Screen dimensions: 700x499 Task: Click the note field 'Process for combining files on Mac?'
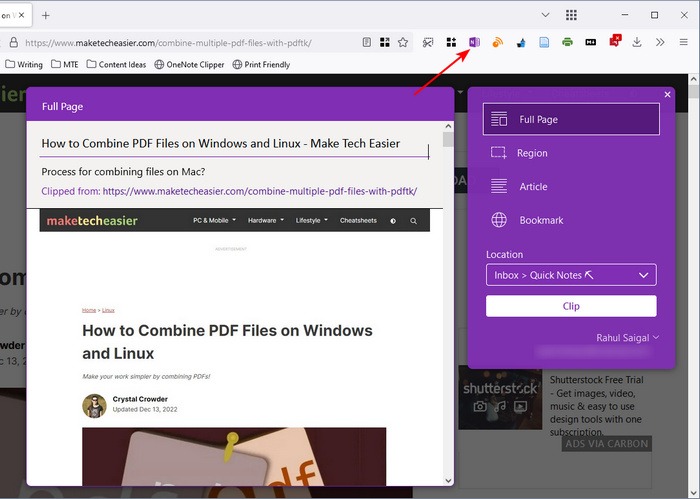pos(123,172)
